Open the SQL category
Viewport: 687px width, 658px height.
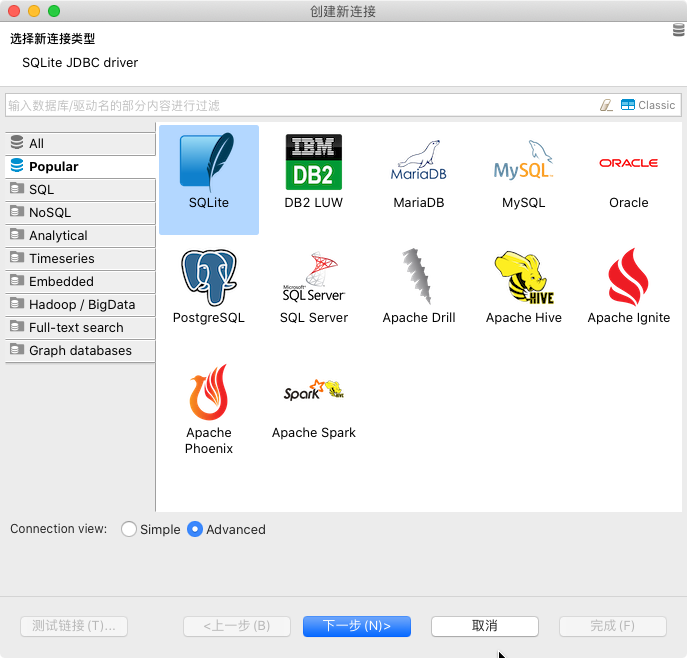[81, 190]
